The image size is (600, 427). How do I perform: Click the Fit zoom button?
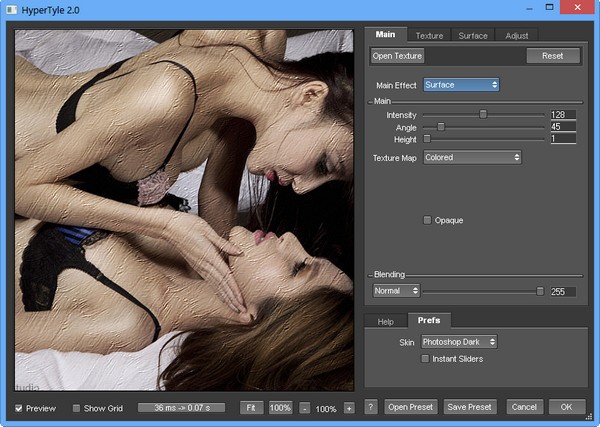tap(251, 407)
